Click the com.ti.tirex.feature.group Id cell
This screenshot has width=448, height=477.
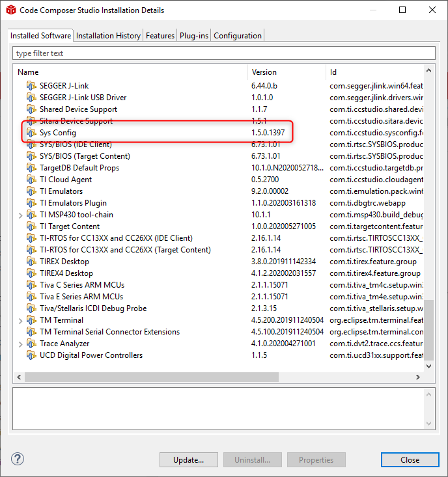pos(373,262)
